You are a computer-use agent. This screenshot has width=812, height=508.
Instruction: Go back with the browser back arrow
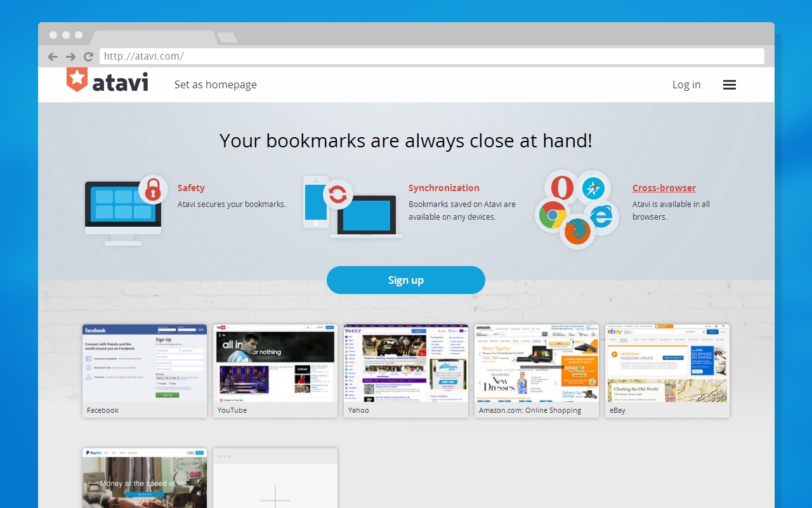click(53, 57)
